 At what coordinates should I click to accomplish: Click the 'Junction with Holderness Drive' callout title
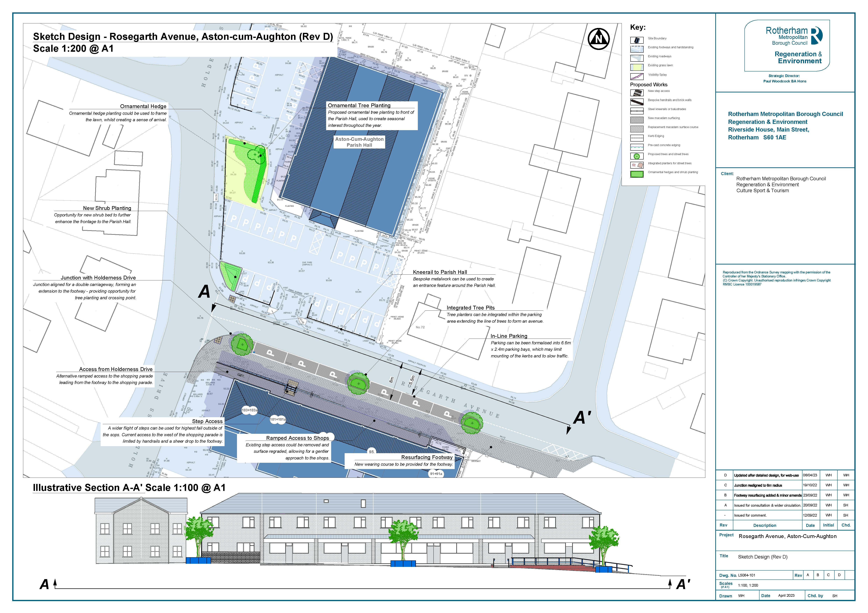coord(98,278)
